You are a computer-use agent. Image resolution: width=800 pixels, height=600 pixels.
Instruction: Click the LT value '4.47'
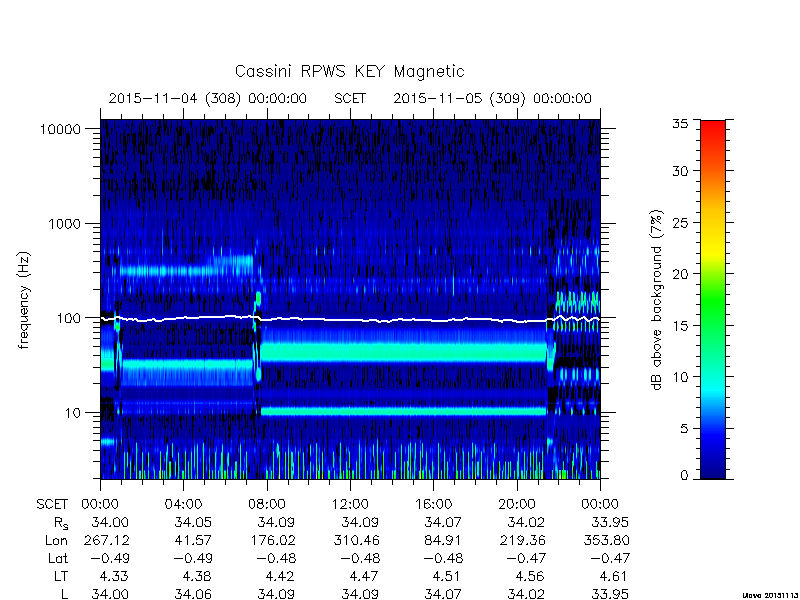pyautogui.click(x=363, y=577)
